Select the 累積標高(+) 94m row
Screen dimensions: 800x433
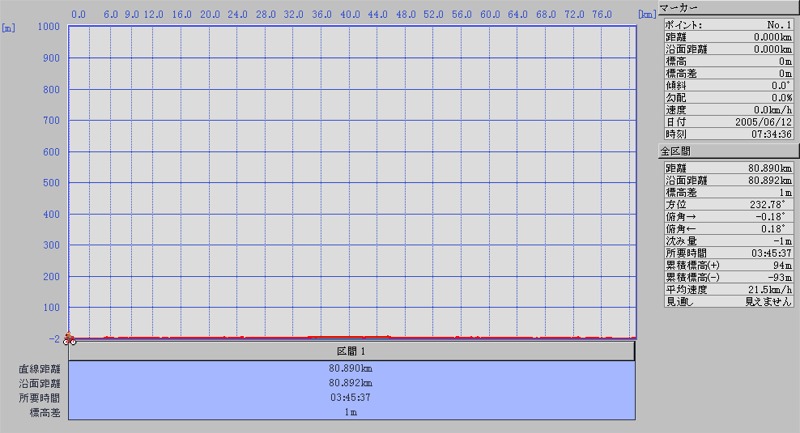[x=727, y=266]
